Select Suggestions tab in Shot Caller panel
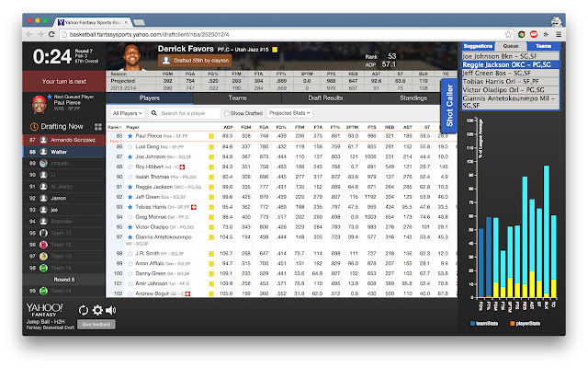588x368 pixels. [x=478, y=46]
